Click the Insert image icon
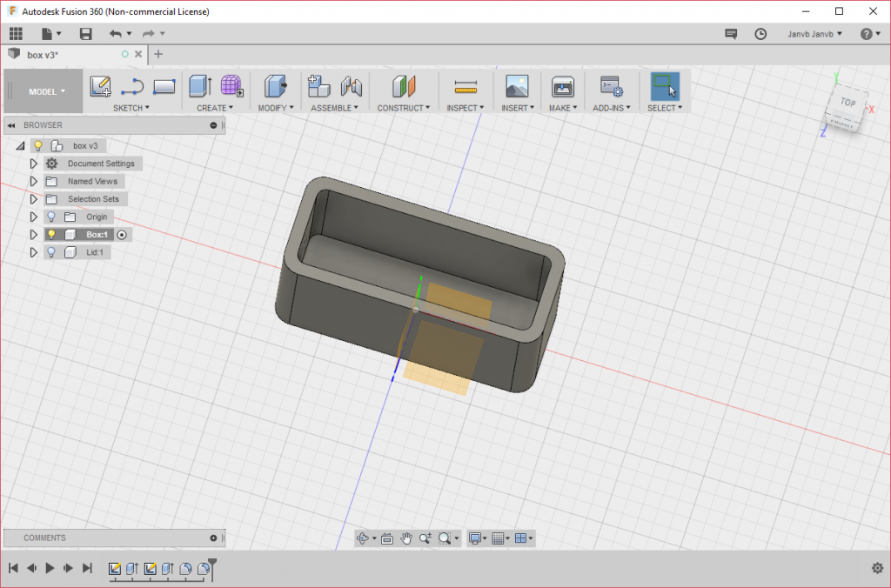Viewport: 891px width, 588px height. (x=517, y=86)
